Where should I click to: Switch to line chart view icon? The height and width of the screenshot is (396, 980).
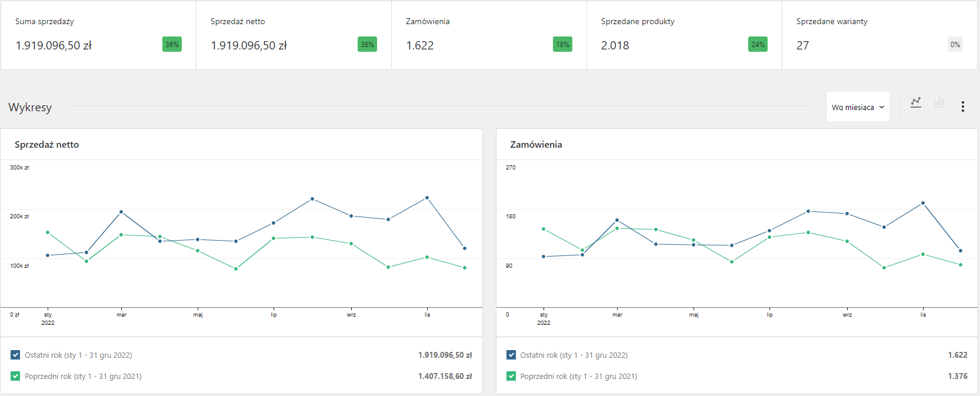(916, 102)
